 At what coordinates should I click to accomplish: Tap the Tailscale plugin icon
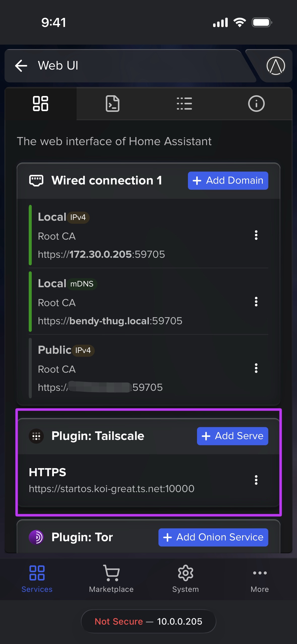(x=36, y=436)
